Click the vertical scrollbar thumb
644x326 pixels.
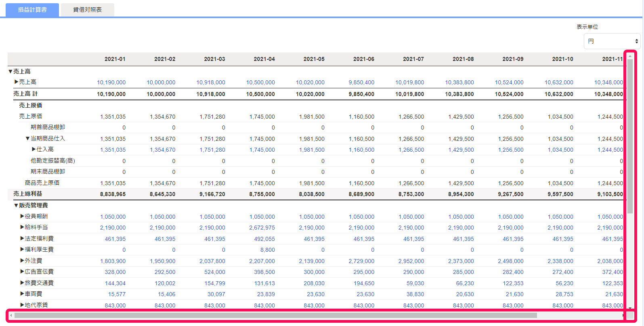630,136
